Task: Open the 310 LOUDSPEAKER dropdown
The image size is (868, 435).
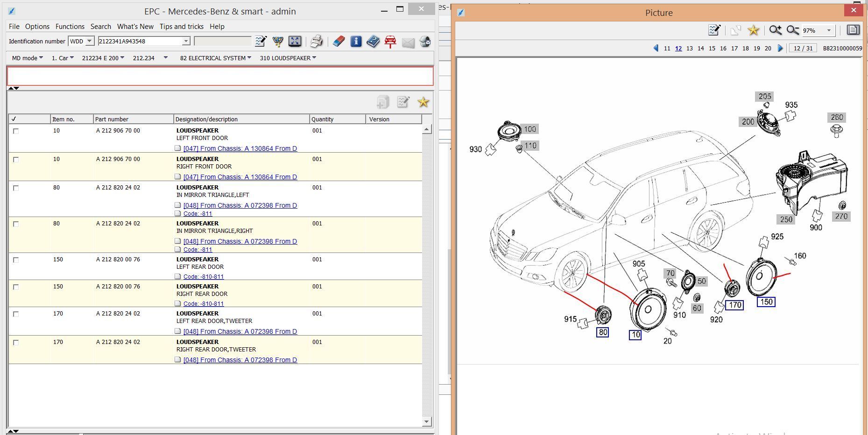Action: (x=288, y=58)
